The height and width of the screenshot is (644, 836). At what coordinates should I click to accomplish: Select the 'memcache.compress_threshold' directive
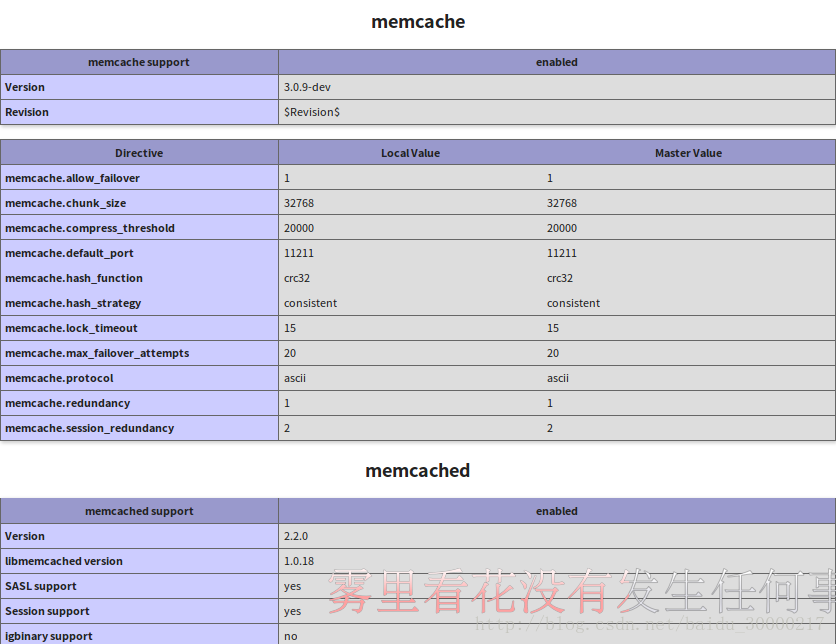(90, 228)
